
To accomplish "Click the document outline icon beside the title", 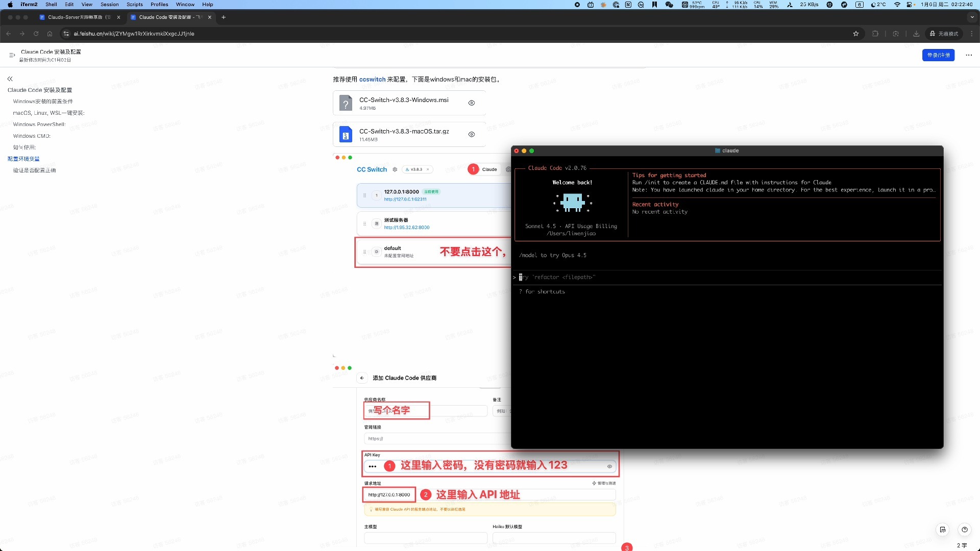I will (12, 55).
